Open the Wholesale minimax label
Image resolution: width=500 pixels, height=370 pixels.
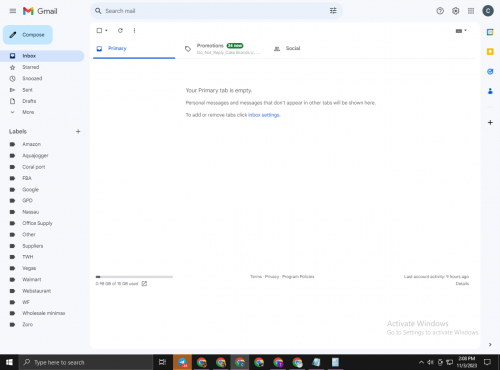pyautogui.click(x=42, y=313)
